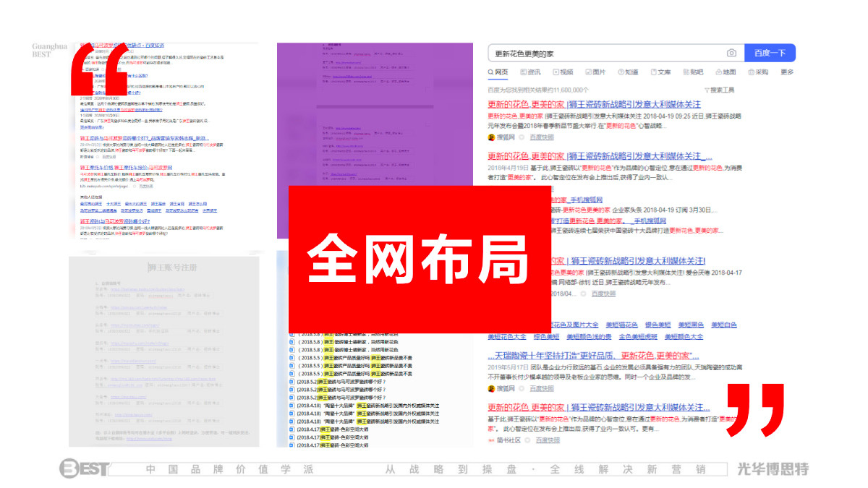868x488 pixels.
Task: Click the 搜狐网 icon under the 天瑞陶瓷 result
Action: pyautogui.click(x=491, y=388)
